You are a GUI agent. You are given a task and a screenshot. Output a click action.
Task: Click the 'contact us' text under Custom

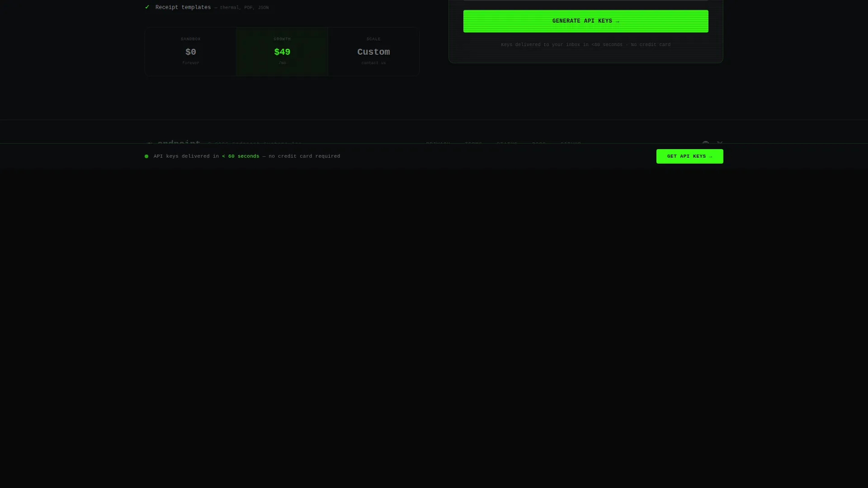[x=373, y=63]
